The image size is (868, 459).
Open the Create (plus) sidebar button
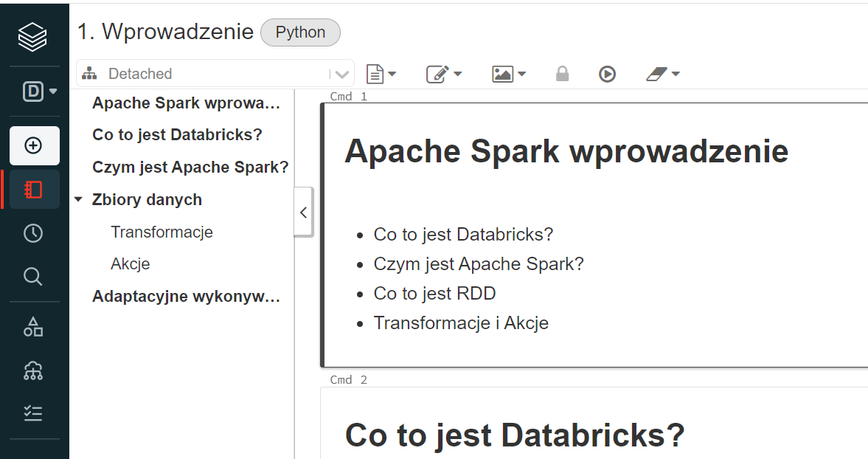tap(34, 145)
